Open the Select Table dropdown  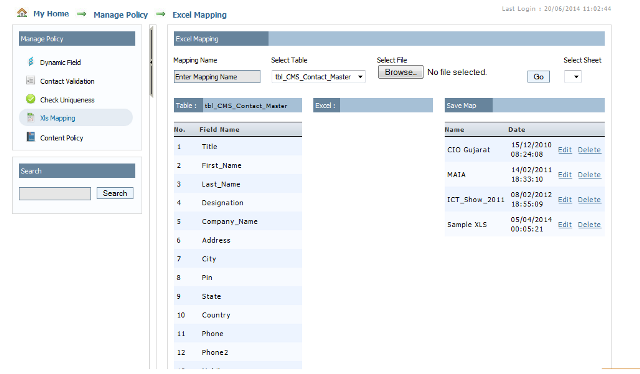coord(318,77)
